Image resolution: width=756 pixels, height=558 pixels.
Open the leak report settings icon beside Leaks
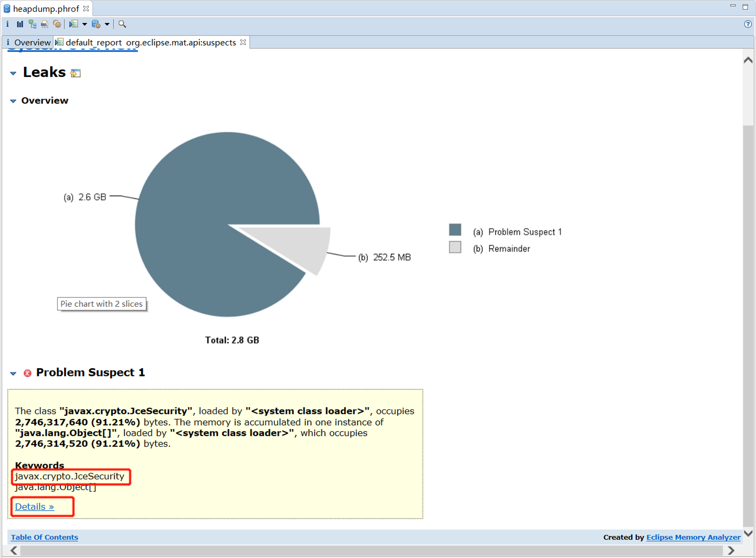(x=76, y=73)
